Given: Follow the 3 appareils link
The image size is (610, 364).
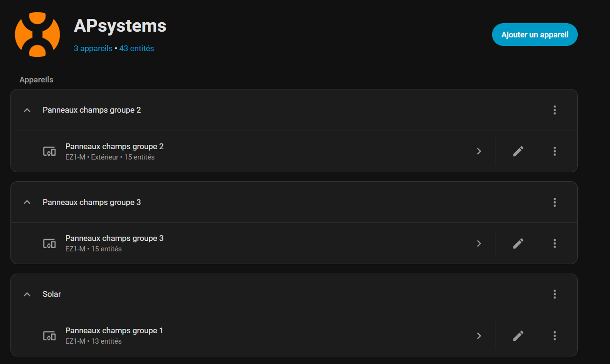Looking at the screenshot, I should point(93,48).
